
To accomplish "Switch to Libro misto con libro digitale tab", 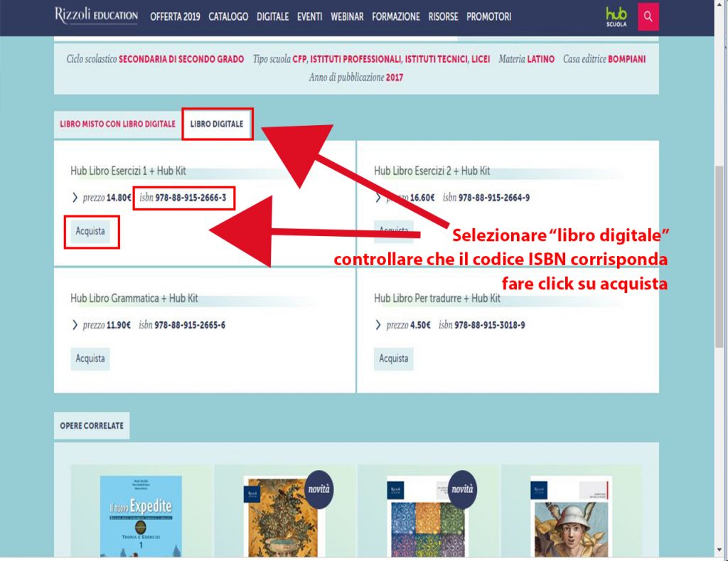I will pyautogui.click(x=117, y=124).
